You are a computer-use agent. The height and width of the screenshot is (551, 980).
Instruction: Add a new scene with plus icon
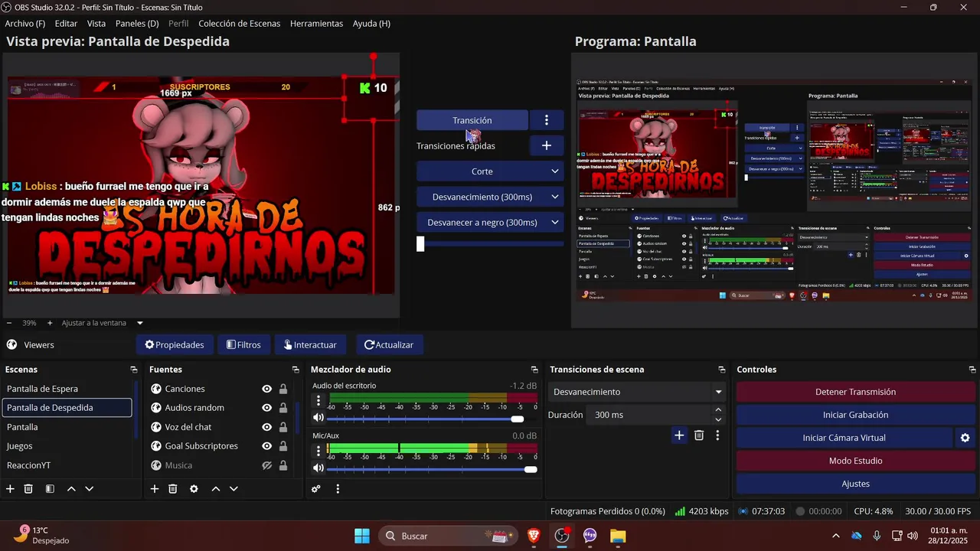(10, 488)
